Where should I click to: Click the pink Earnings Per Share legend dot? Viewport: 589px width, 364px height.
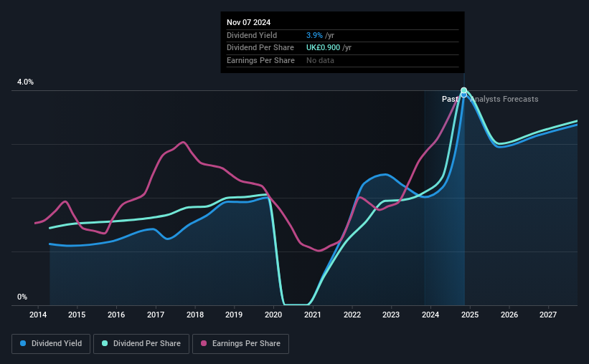point(204,343)
